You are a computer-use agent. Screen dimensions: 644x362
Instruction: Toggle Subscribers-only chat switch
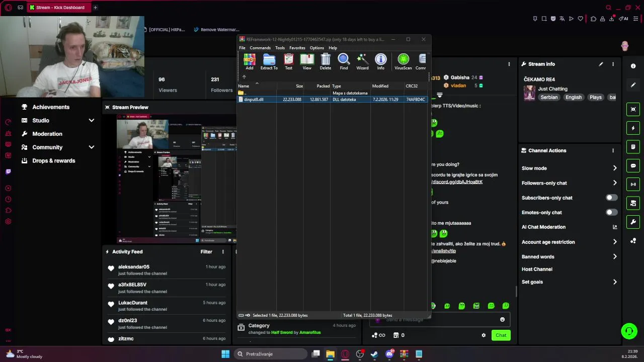[611, 198]
